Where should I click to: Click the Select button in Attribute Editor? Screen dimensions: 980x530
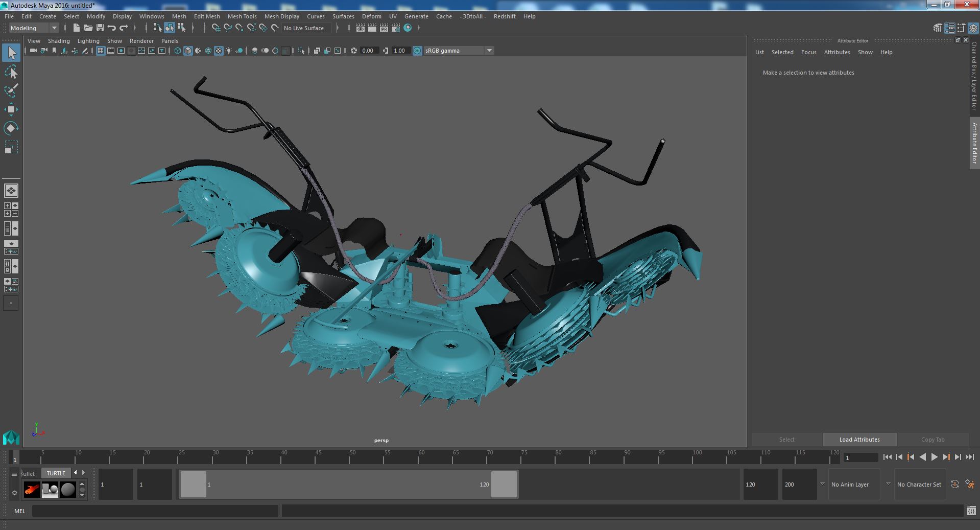point(786,440)
